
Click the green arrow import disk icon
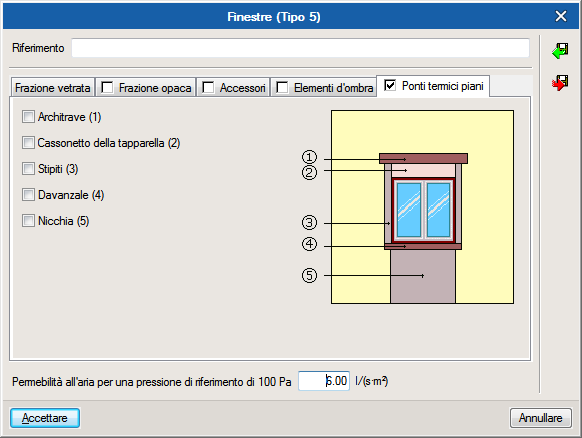[560, 51]
